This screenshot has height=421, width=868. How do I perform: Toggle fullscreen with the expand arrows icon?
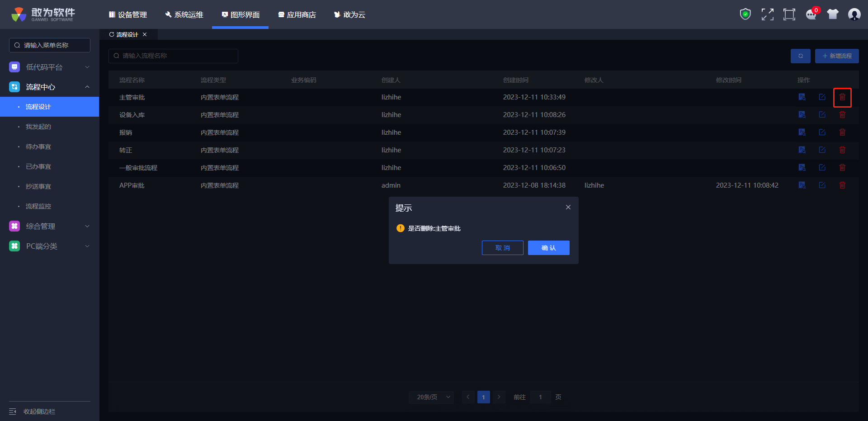tap(767, 14)
